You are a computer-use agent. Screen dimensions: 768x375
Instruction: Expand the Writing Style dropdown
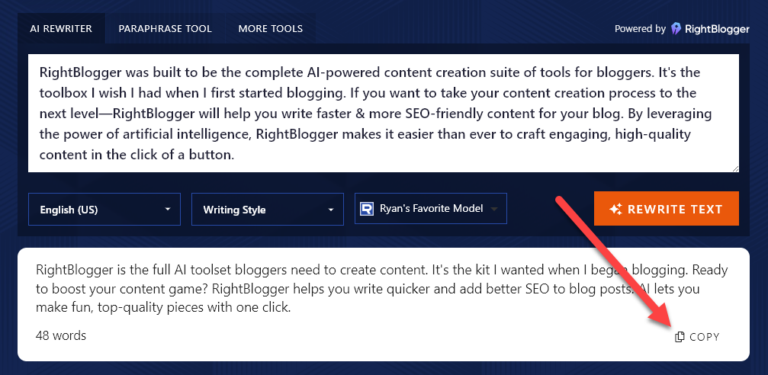(267, 210)
